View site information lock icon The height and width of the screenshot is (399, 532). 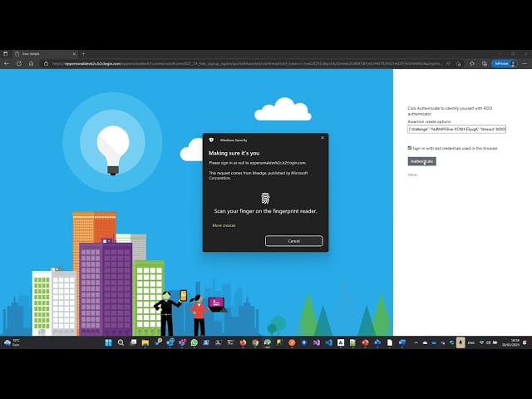click(46, 63)
